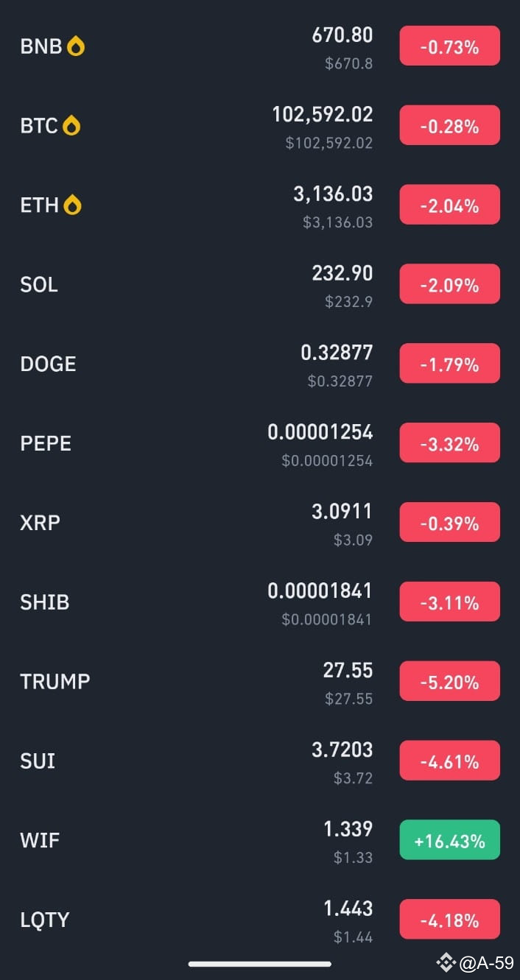Select the LQTY ticker label
Viewport: 520px width, 980px height.
click(x=43, y=919)
